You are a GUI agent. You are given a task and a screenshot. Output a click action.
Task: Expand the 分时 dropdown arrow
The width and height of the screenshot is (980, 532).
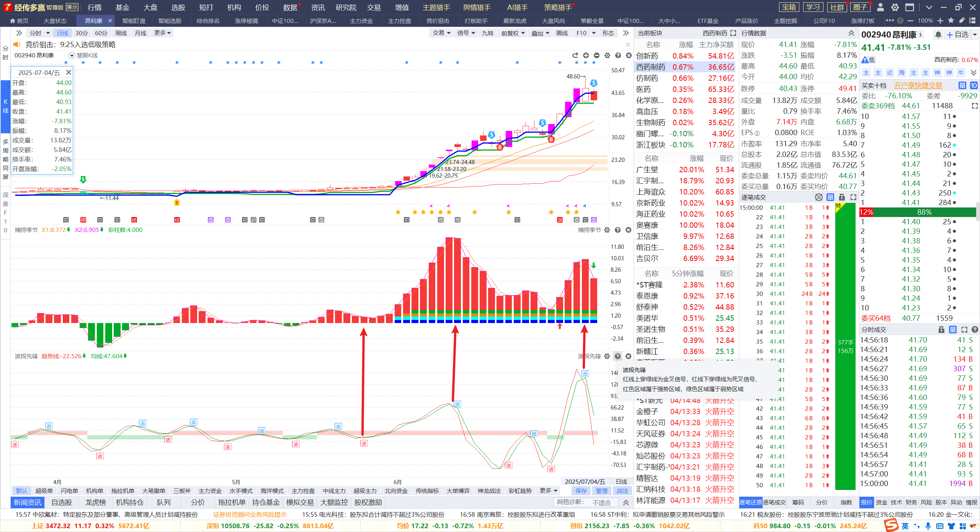48,33
